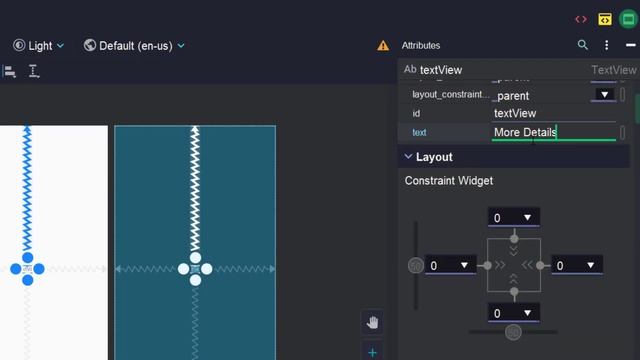
Task: Open the right margin dropdown in Constraint Widget
Action: click(x=591, y=265)
